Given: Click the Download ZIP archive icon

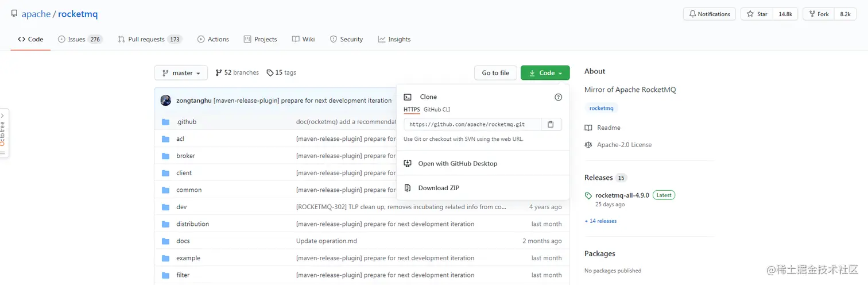Looking at the screenshot, I should coord(408,188).
